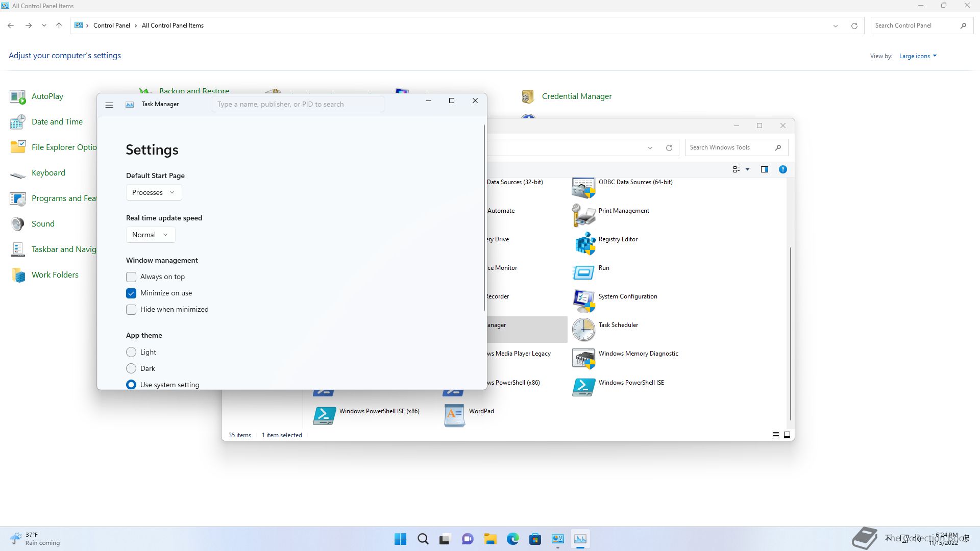Uncheck Minimize on use
This screenshot has width=980, height=551.
(x=131, y=293)
